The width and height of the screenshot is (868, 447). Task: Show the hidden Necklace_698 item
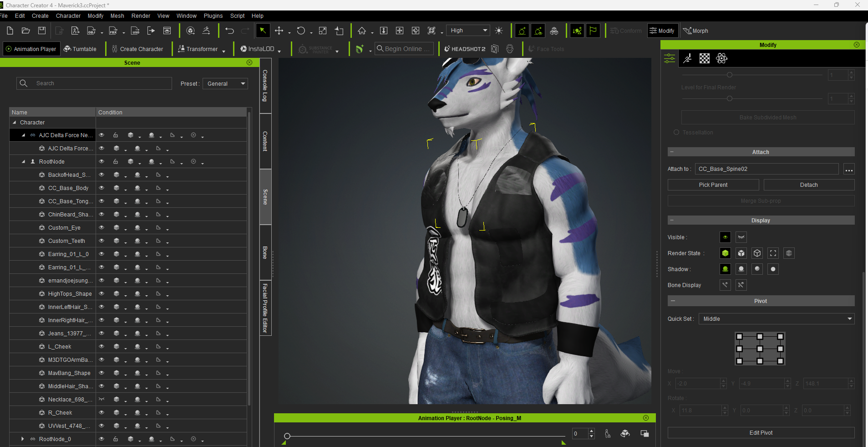102,399
